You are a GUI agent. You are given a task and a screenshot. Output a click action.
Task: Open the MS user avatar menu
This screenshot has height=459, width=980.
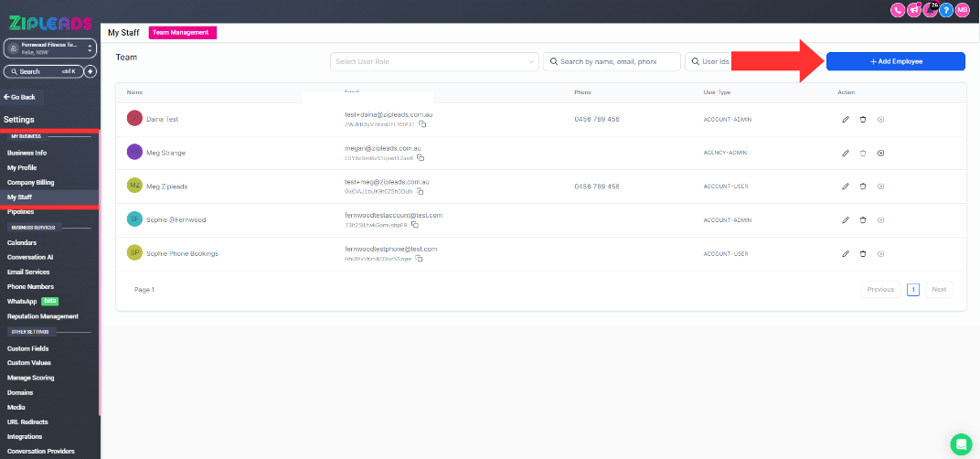(x=963, y=10)
